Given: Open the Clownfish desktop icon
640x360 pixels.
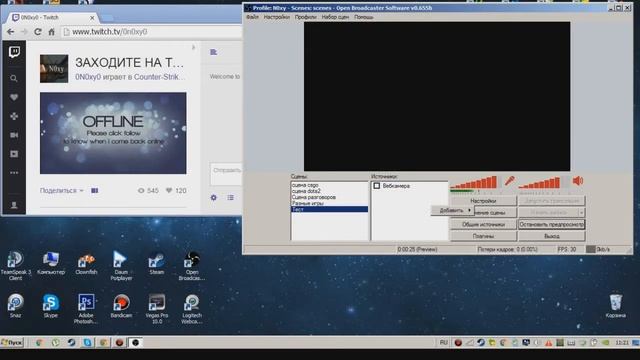Looking at the screenshot, I should pos(86,263).
